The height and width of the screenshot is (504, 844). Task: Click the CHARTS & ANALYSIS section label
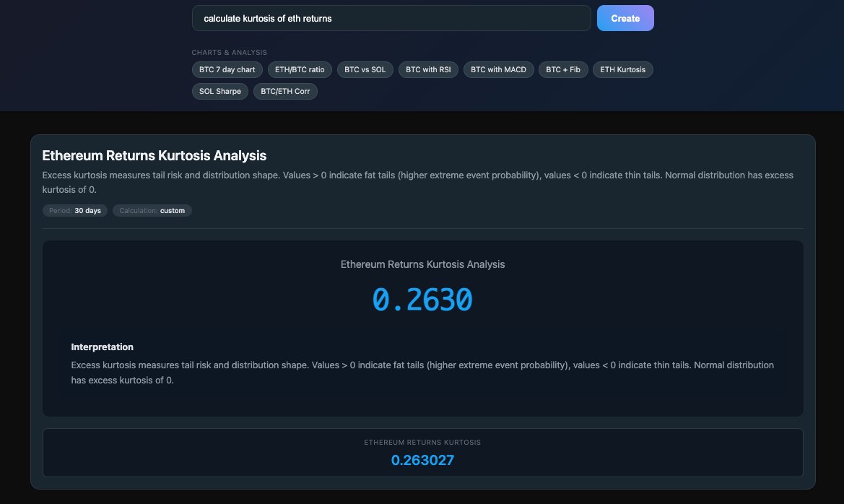(230, 52)
